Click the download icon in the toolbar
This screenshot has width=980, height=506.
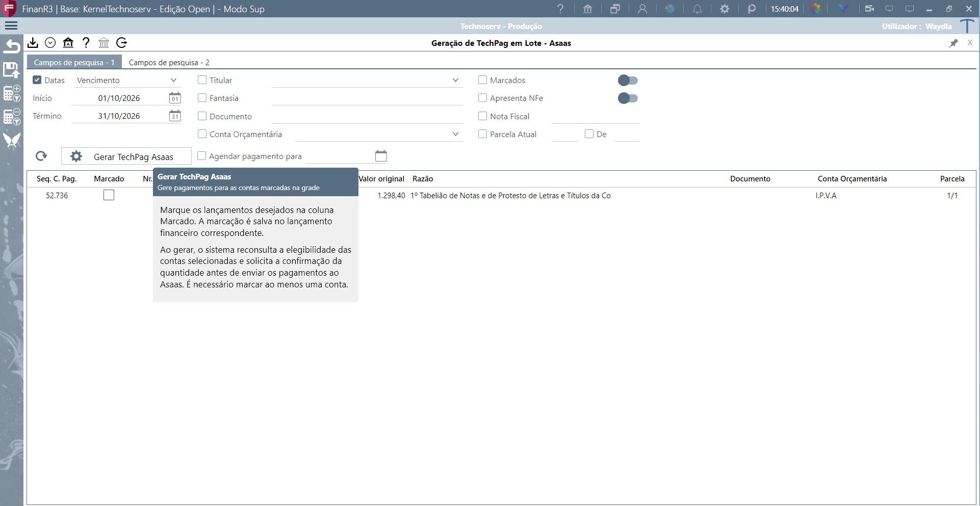pos(33,43)
